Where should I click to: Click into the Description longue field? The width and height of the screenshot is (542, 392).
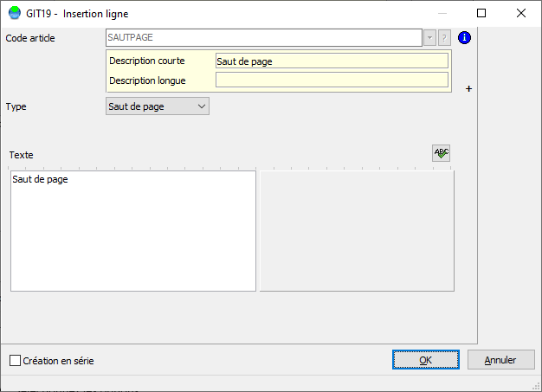coord(332,80)
